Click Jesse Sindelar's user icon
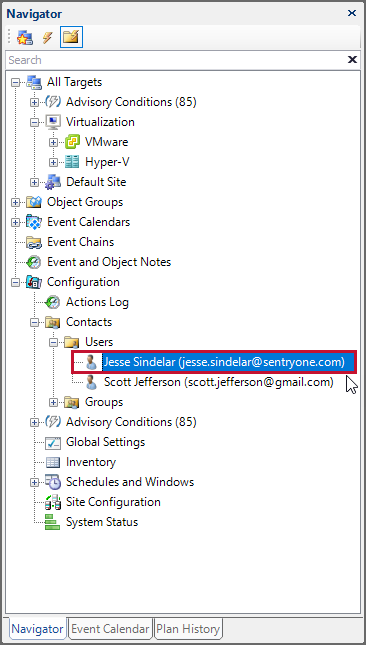The image size is (366, 645). pyautogui.click(x=91, y=362)
